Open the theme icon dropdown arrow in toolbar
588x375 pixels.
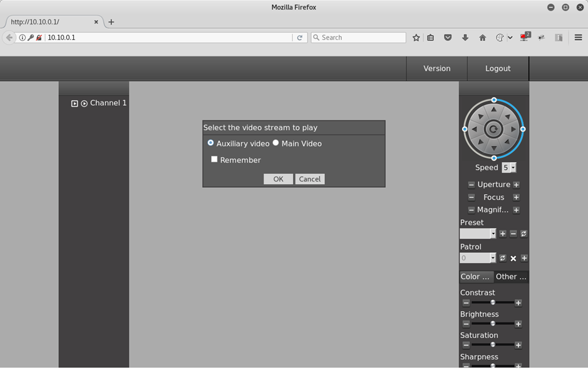click(510, 38)
